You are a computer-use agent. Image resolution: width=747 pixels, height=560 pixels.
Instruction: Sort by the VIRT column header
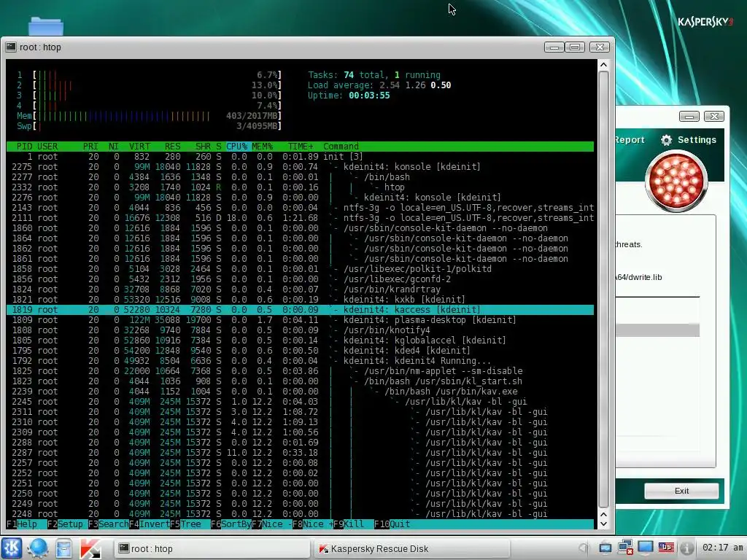[x=139, y=146]
